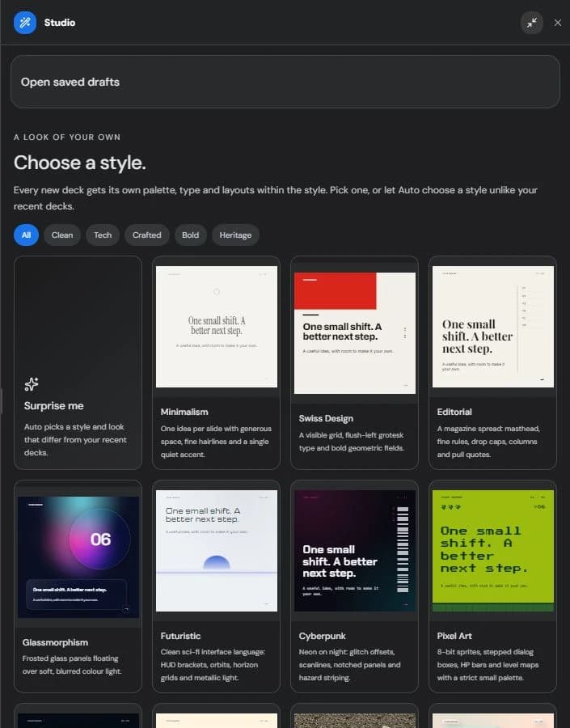The image size is (570, 728).
Task: Filter styles by Heritage
Action: [x=235, y=235]
